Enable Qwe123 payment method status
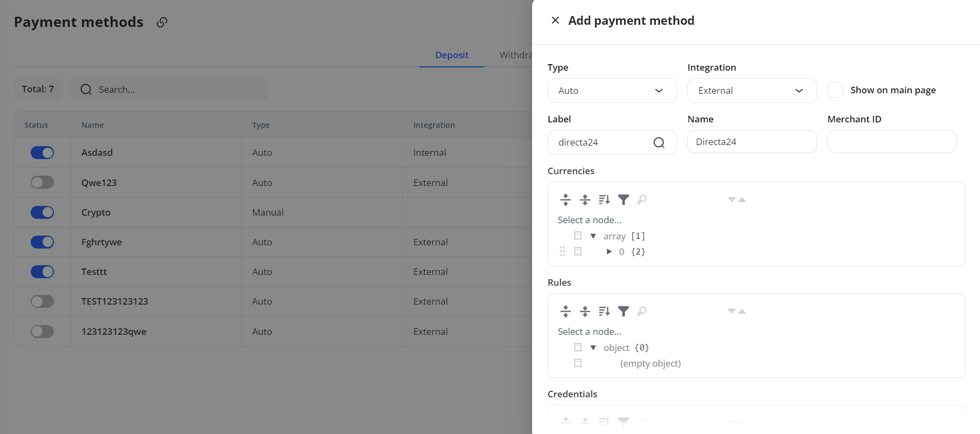 42,182
